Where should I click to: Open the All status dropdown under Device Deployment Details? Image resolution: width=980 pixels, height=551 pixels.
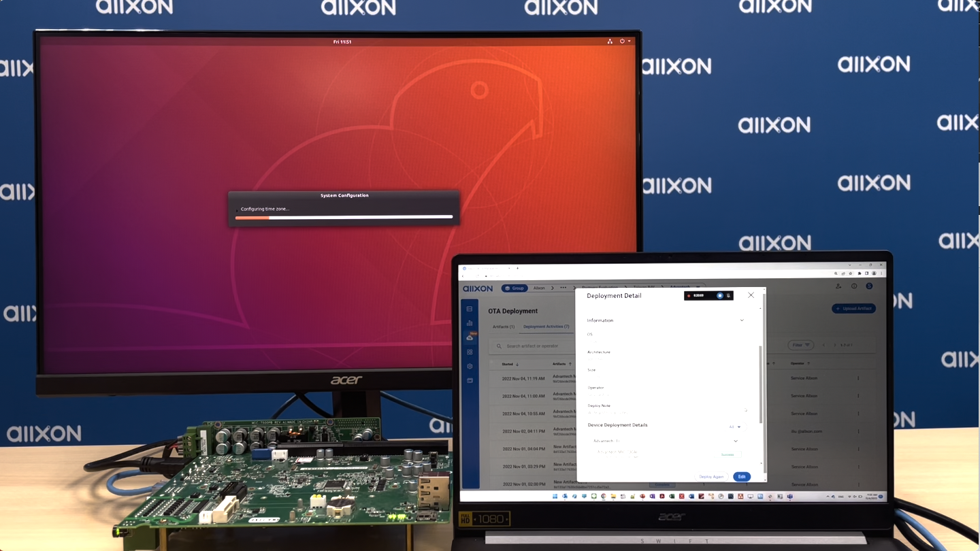734,427
